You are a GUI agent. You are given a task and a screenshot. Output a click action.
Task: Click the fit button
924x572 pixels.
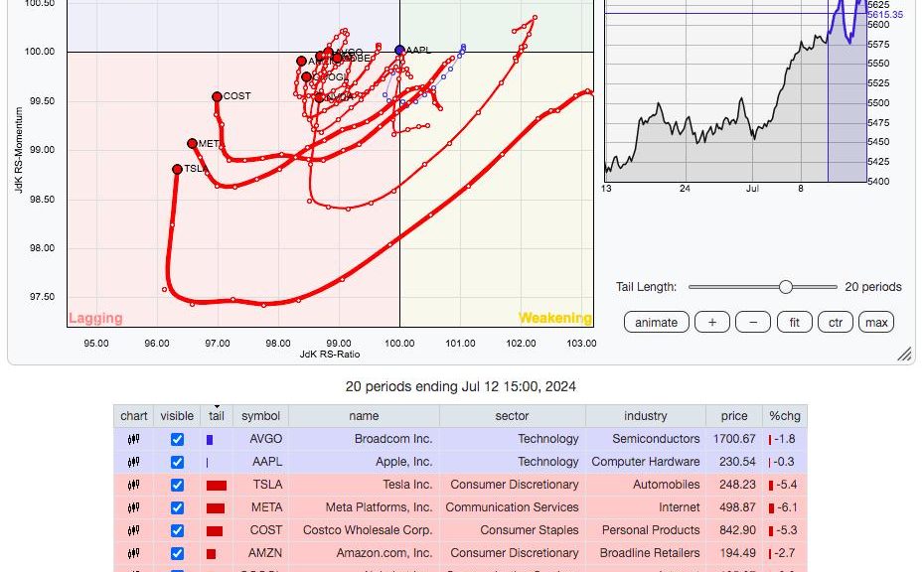point(795,322)
